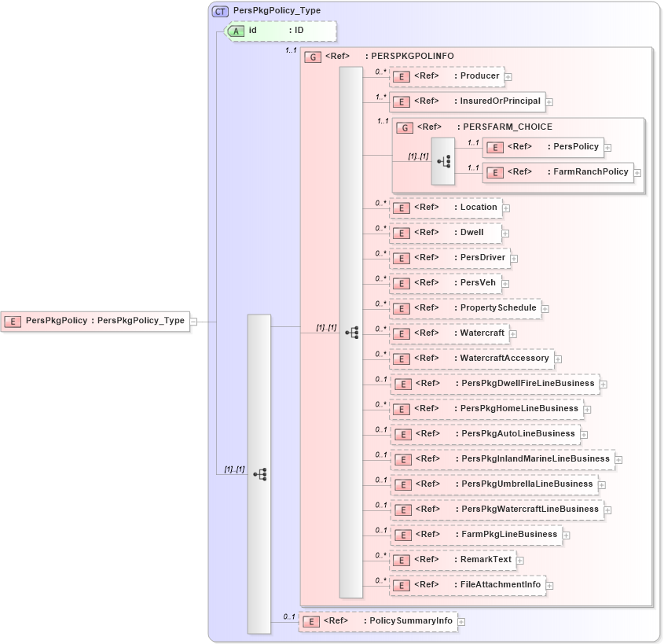Click the PersPkgPolicy_Type title text

[271, 10]
